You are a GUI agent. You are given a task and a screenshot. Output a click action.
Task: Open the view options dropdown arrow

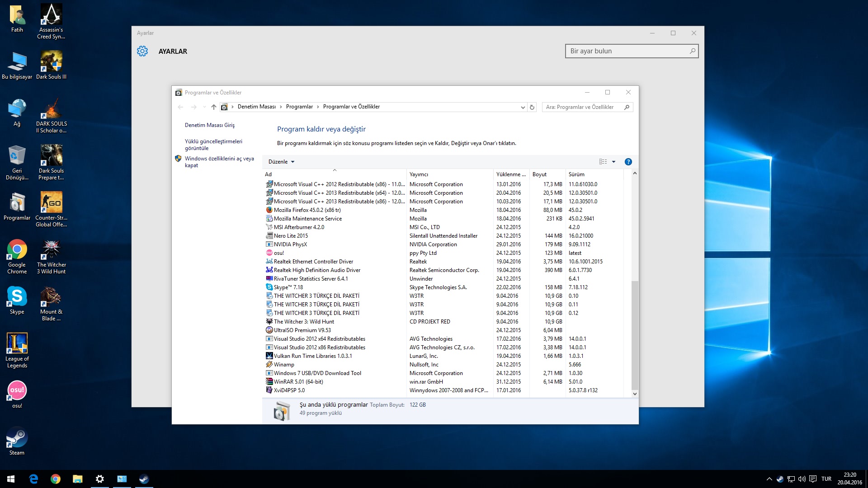613,162
